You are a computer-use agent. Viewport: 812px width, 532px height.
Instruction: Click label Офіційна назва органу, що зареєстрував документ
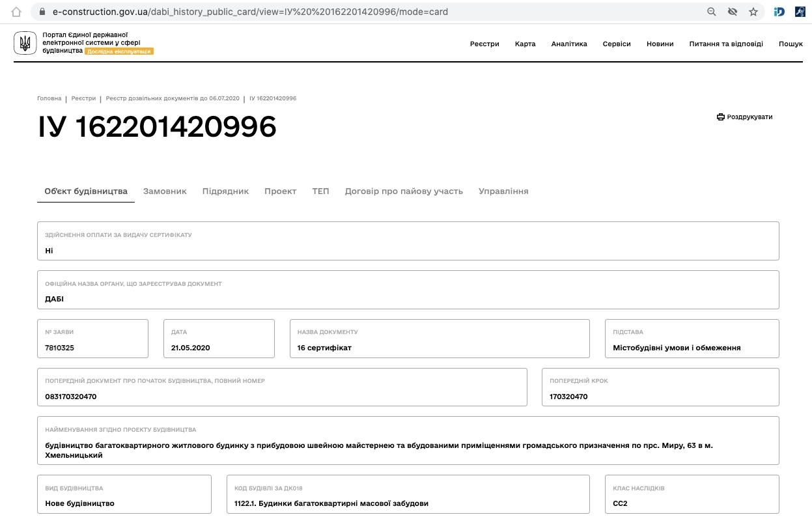click(133, 284)
